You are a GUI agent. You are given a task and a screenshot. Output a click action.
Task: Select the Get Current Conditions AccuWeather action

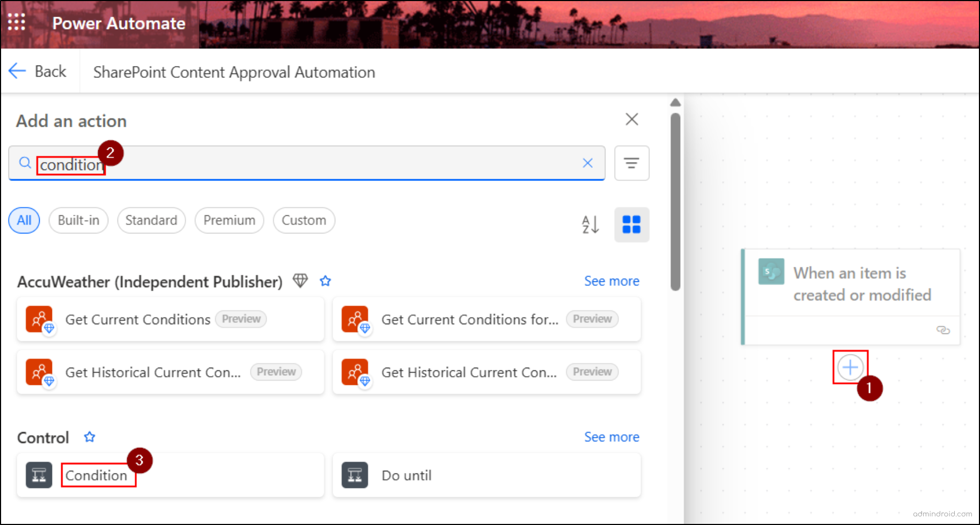tap(137, 319)
